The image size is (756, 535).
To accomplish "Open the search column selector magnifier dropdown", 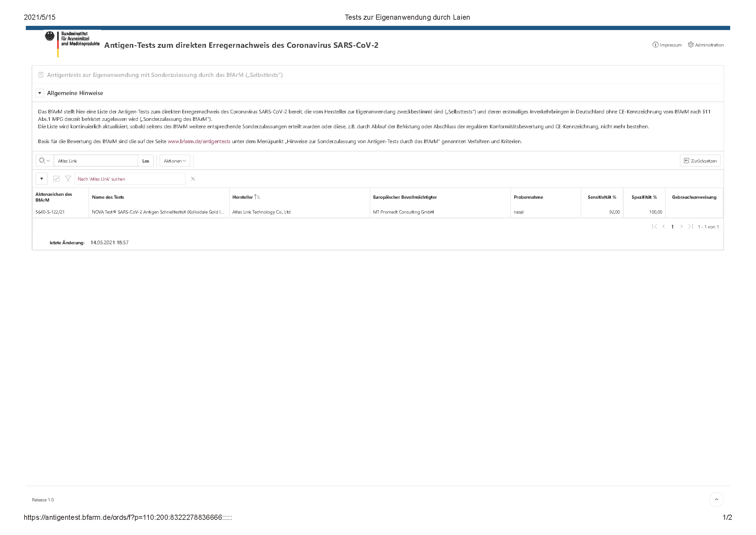I will (45, 161).
